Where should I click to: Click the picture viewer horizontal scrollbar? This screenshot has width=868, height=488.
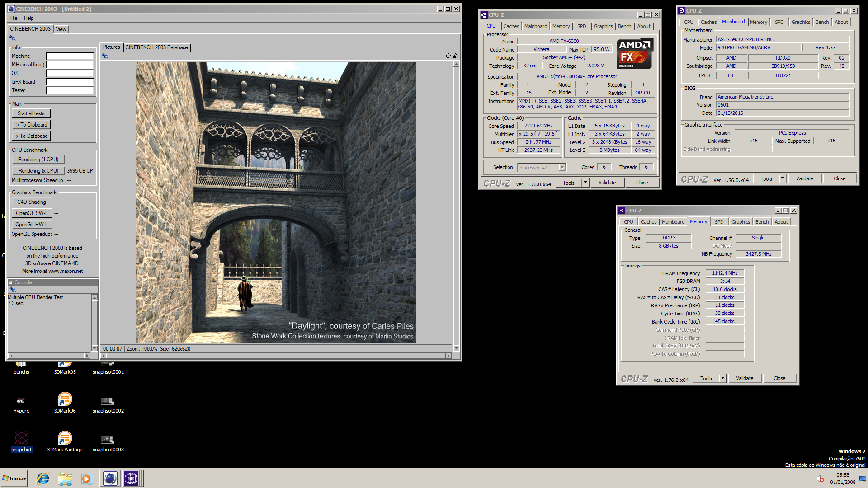click(x=276, y=356)
